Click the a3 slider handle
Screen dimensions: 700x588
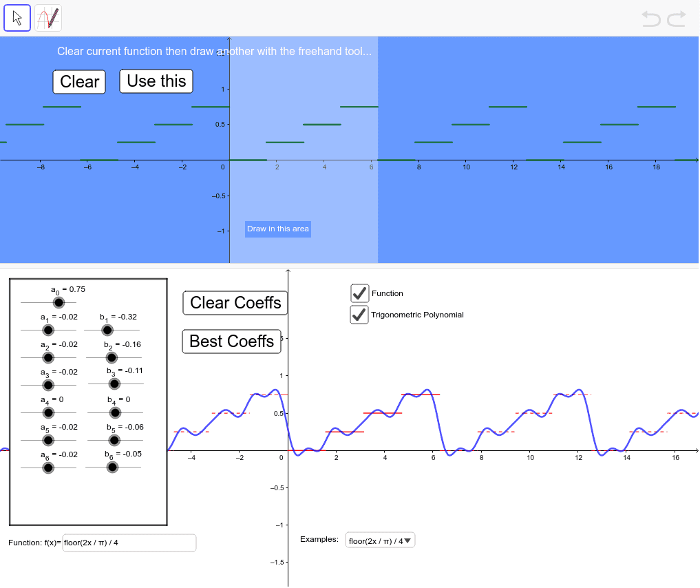48,385
